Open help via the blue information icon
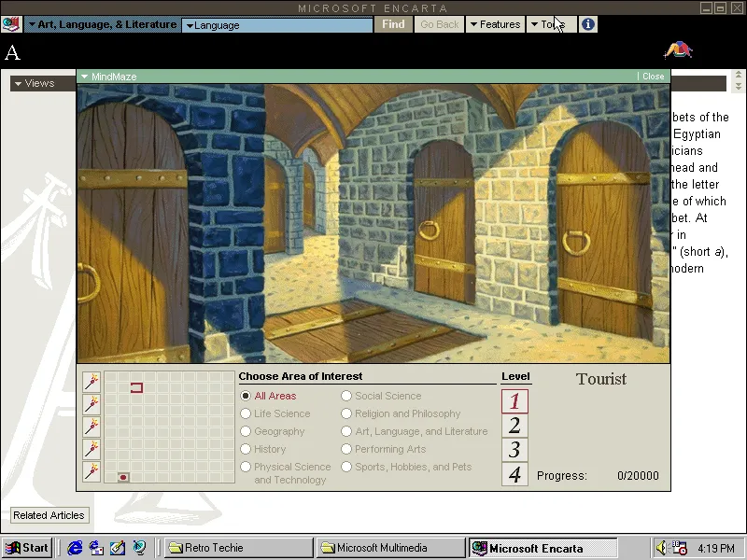 587,24
